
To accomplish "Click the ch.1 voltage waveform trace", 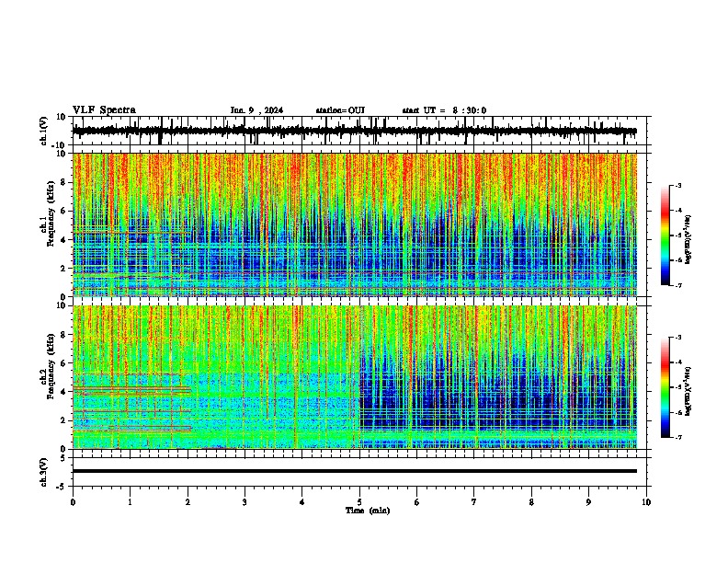I will (354, 131).
